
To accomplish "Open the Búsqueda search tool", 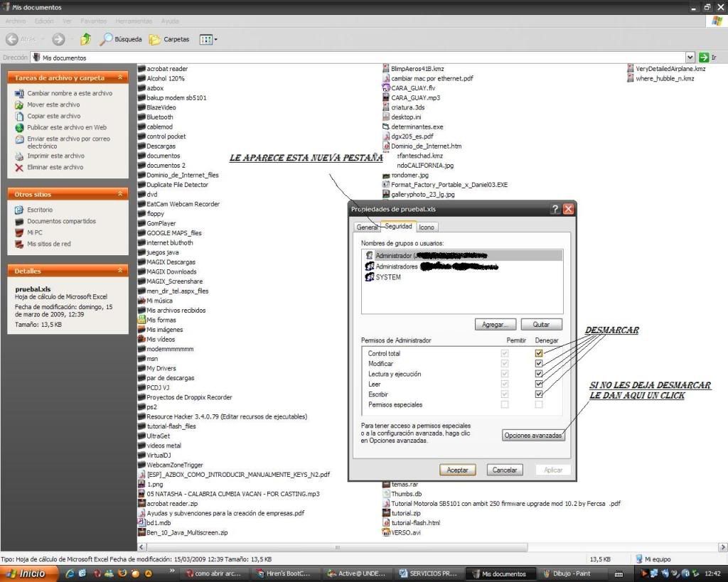I will tap(121, 40).
